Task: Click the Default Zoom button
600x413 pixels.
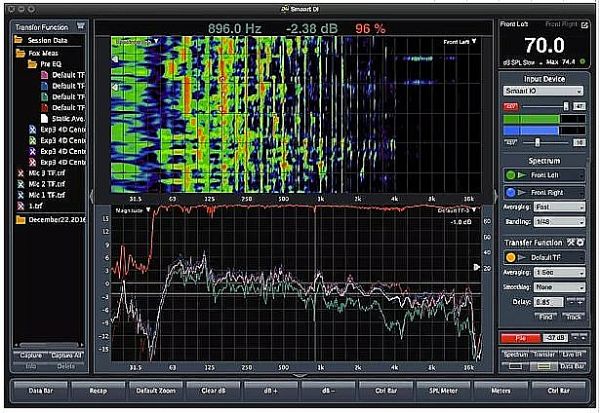Action: coord(156,391)
